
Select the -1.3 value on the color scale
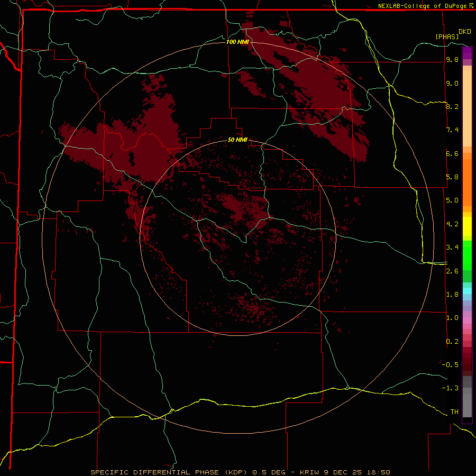click(x=450, y=388)
